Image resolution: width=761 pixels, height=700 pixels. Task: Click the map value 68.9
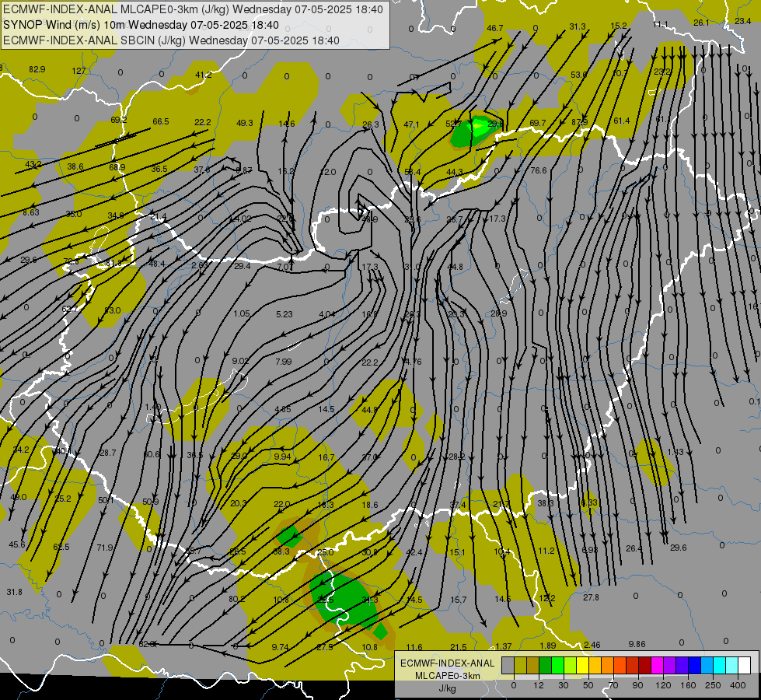(117, 167)
